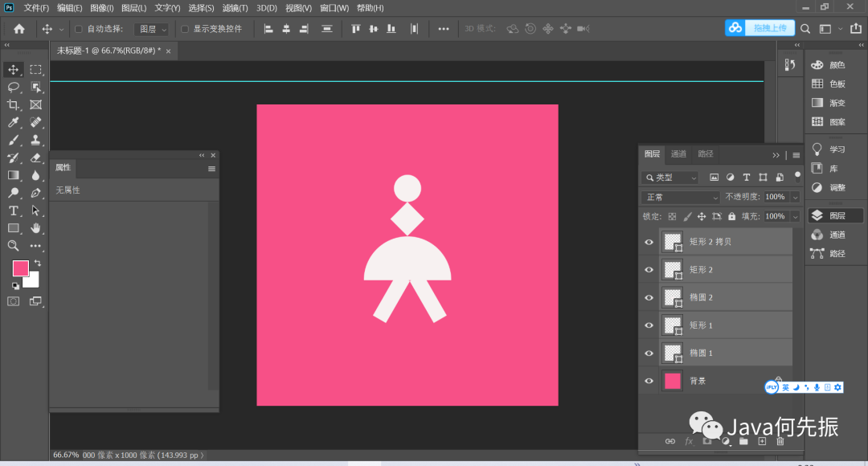
Task: Choose the Lasso tool
Action: pyautogui.click(x=14, y=87)
